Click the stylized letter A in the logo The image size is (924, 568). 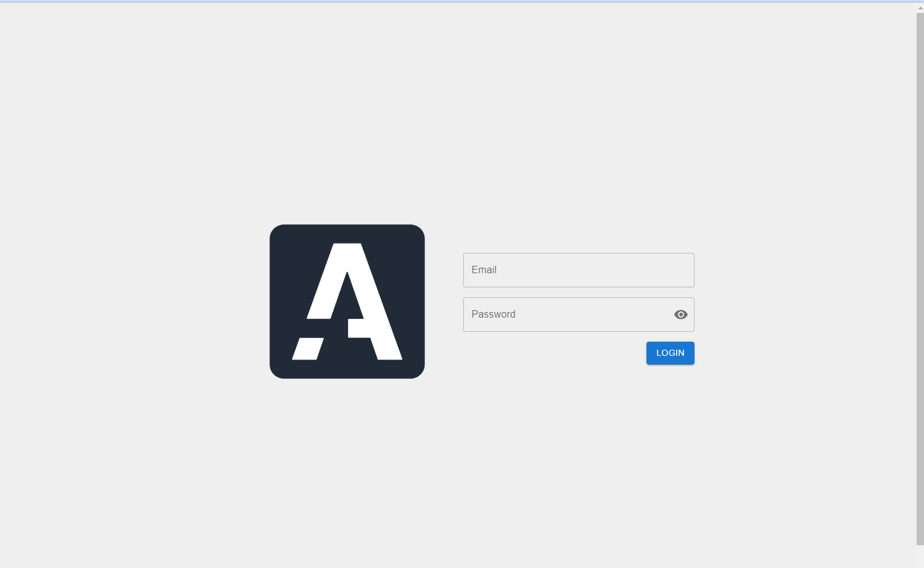click(x=347, y=302)
